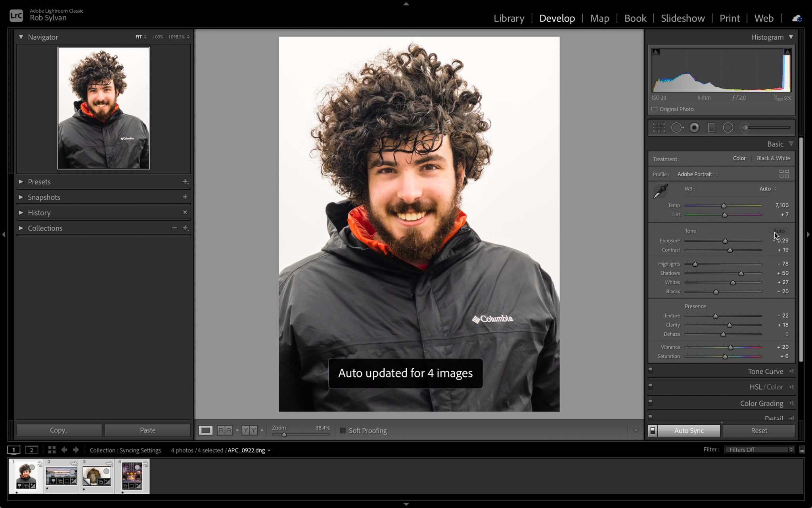Open the Adjustment Brush tool
This screenshot has width=812, height=508.
745,127
